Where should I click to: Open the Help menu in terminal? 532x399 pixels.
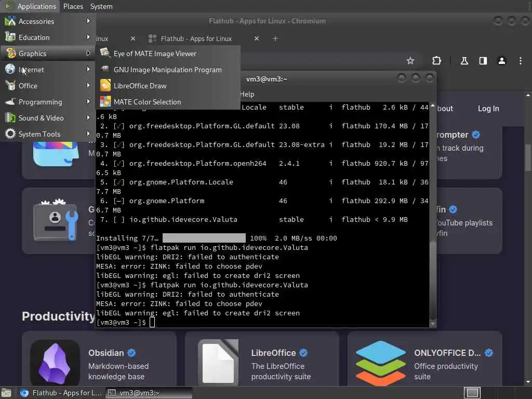coord(247,95)
